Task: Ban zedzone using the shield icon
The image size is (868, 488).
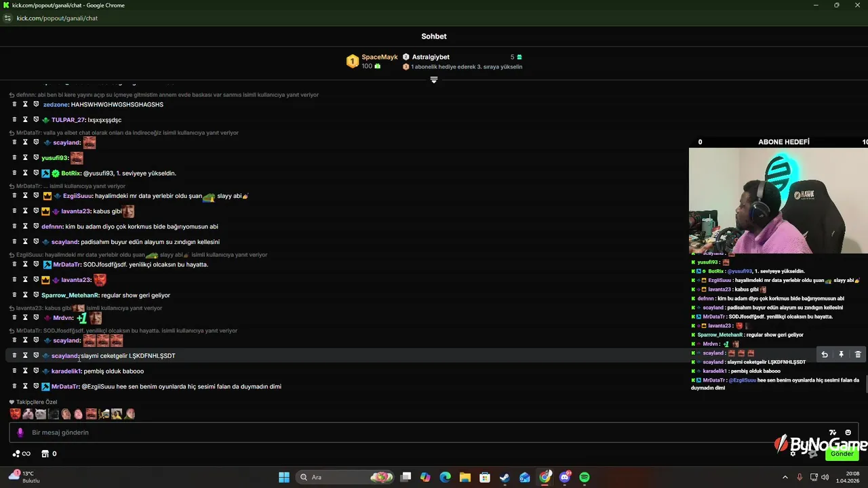Action: click(x=36, y=104)
